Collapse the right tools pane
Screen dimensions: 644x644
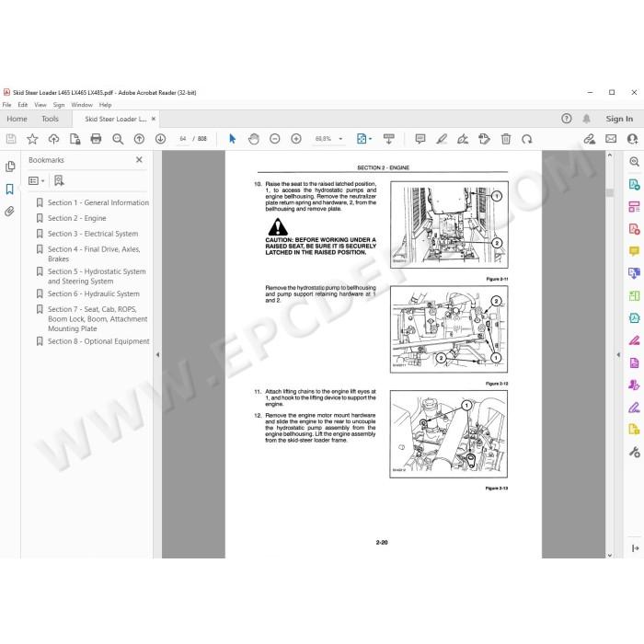(x=618, y=354)
